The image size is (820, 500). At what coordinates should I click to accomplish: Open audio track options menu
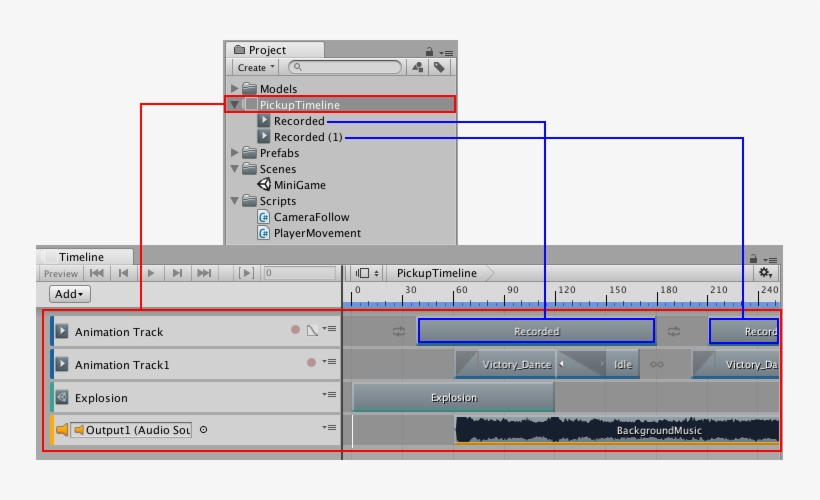tap(329, 428)
